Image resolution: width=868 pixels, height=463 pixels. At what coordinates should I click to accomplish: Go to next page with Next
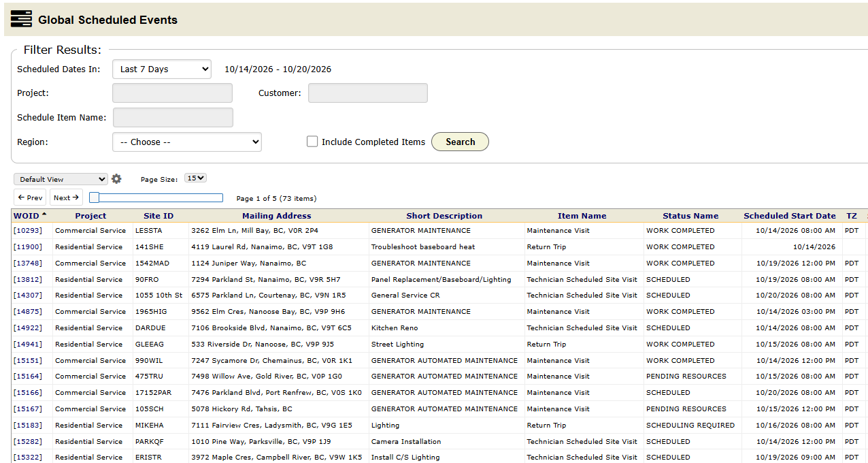[66, 197]
